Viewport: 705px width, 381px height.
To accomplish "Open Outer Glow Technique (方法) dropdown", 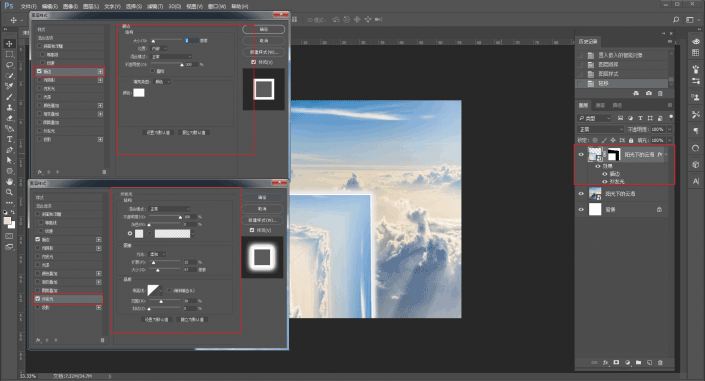I will click(157, 254).
